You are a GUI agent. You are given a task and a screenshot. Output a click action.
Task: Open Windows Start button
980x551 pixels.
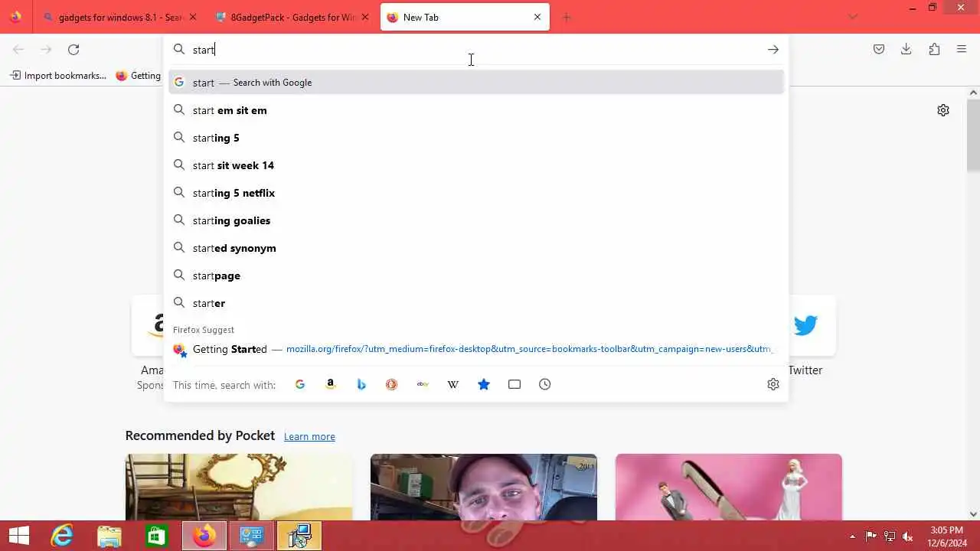pyautogui.click(x=18, y=536)
